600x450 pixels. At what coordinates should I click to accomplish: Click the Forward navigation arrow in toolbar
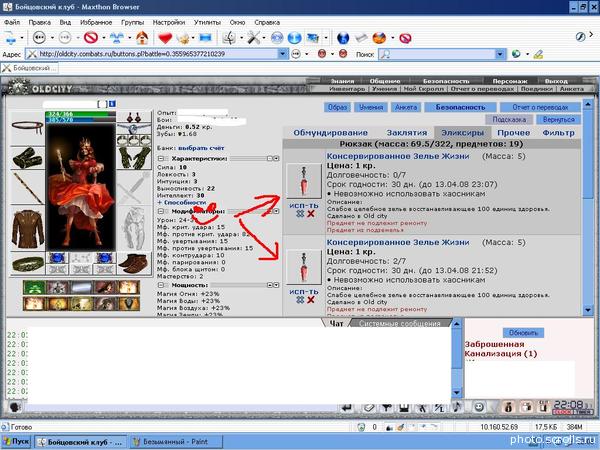pyautogui.click(x=65, y=38)
